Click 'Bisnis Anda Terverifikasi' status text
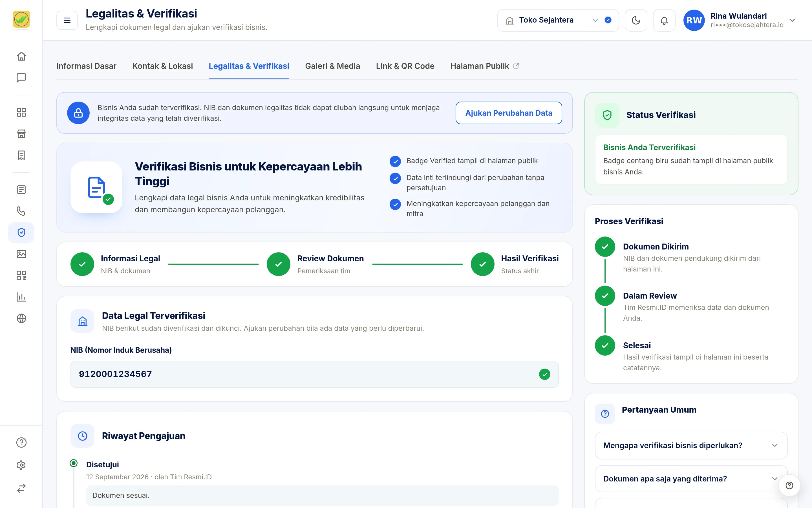Screen dimensions: 812x508 coord(649,148)
